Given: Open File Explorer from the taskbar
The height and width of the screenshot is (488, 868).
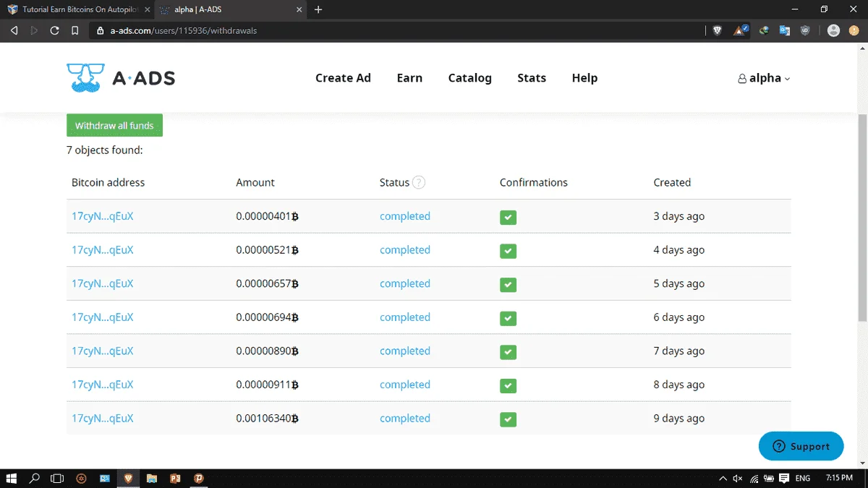Looking at the screenshot, I should [x=152, y=478].
